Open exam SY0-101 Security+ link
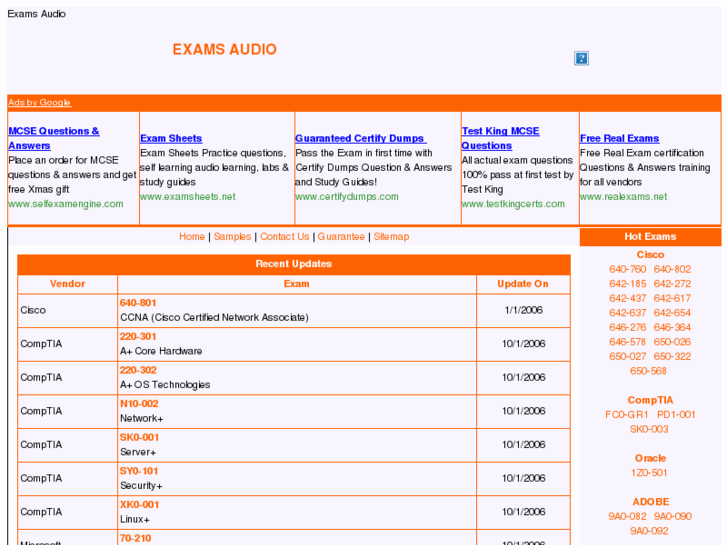Image resolution: width=727 pixels, height=545 pixels. 139,471
